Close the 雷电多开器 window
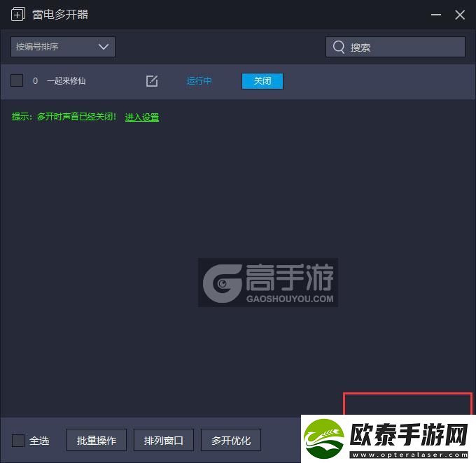 point(460,15)
